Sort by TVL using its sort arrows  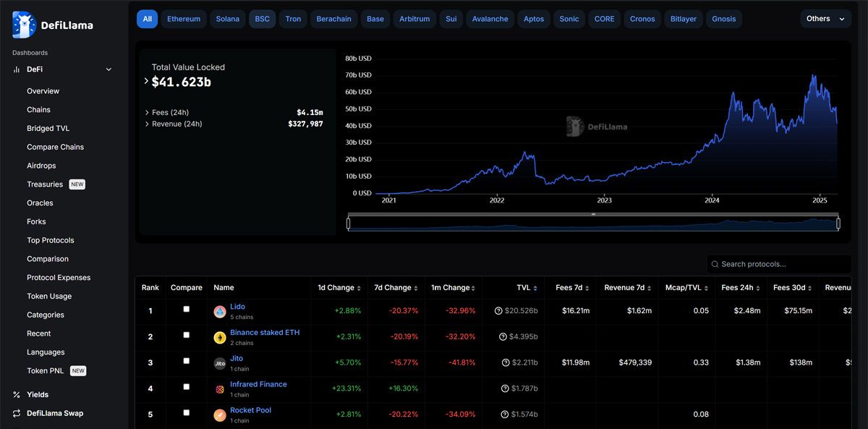point(535,288)
